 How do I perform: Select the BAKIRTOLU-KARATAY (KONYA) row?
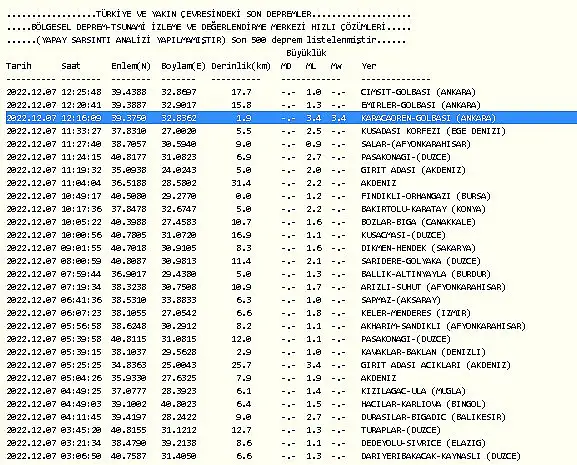pos(246,209)
